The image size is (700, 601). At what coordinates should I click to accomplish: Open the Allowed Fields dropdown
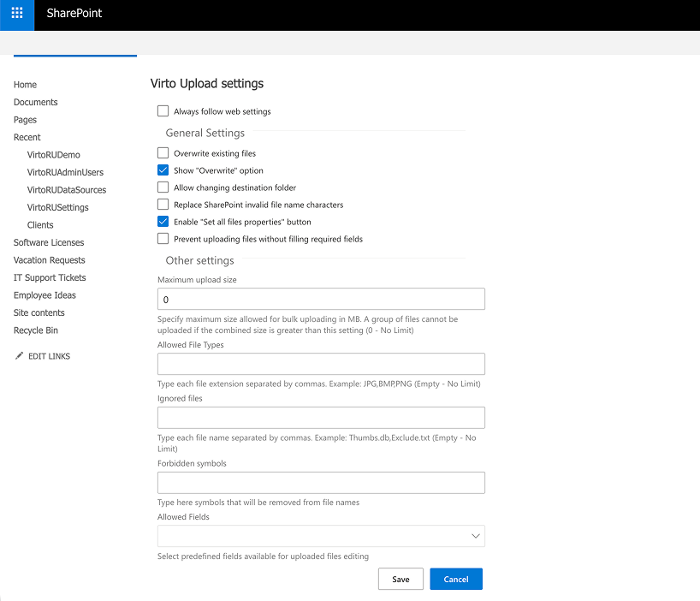[x=475, y=534]
